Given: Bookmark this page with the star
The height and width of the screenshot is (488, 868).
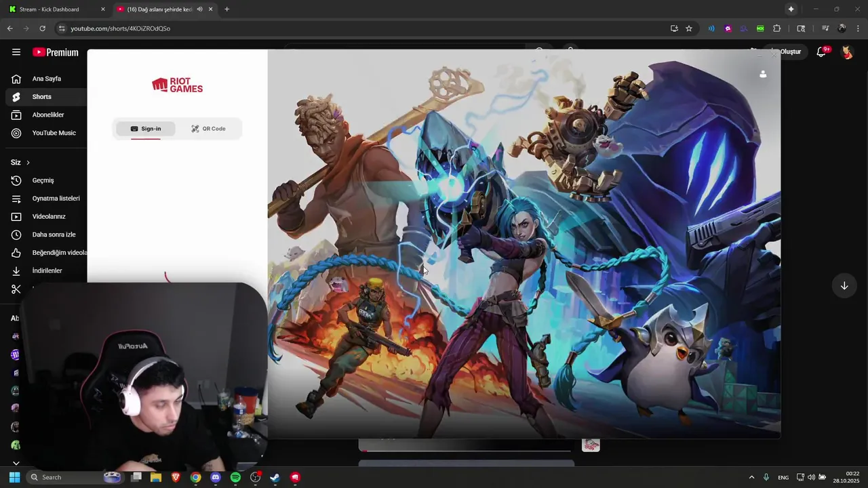Looking at the screenshot, I should tap(689, 28).
